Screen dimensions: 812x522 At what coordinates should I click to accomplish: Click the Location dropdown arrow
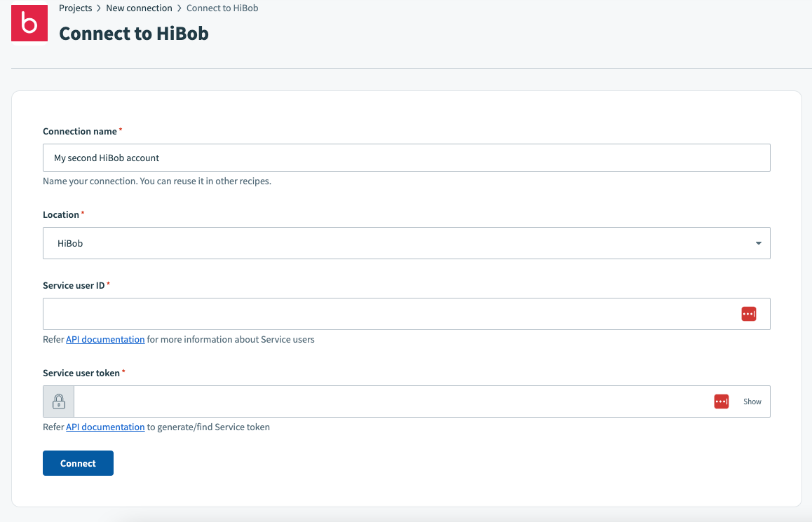coord(758,243)
